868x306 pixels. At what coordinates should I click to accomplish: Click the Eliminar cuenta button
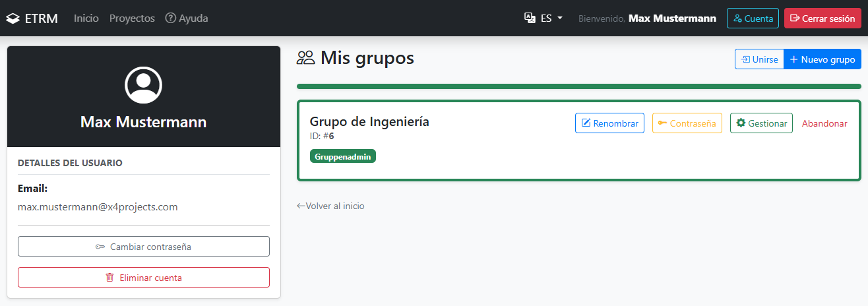[x=144, y=278]
